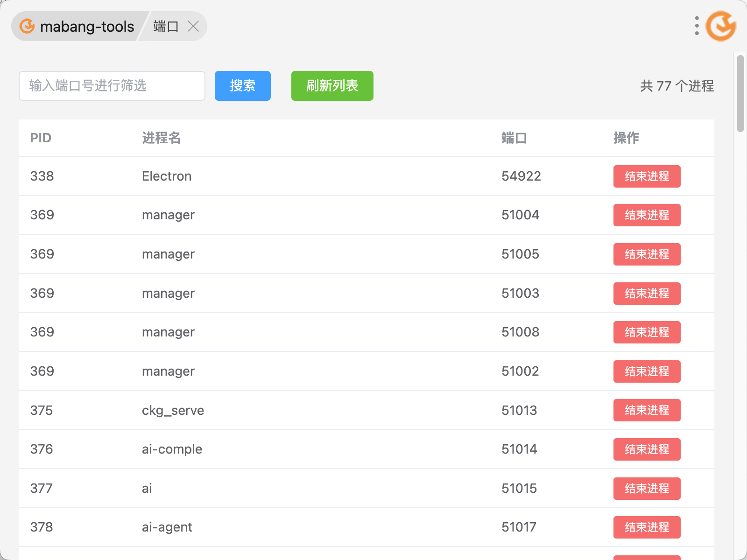Click the orange mabang avatar icon
747x560 pixels.
pyautogui.click(x=721, y=26)
